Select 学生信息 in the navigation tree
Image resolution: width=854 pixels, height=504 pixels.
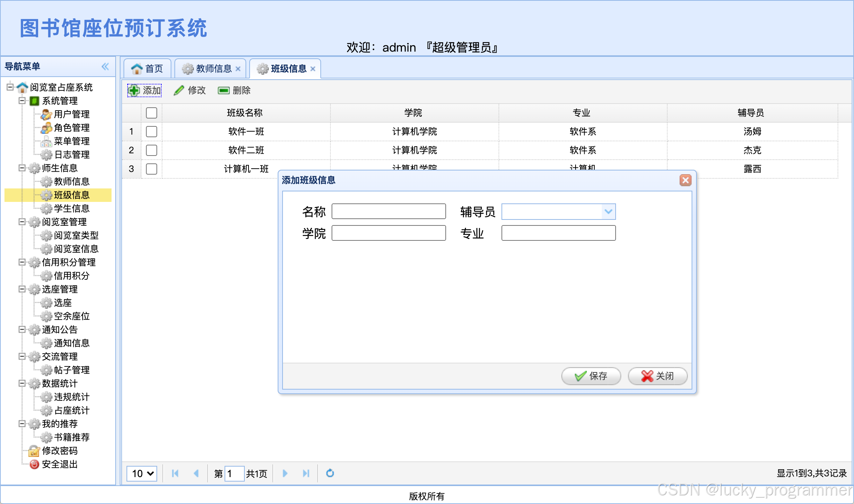(x=71, y=208)
